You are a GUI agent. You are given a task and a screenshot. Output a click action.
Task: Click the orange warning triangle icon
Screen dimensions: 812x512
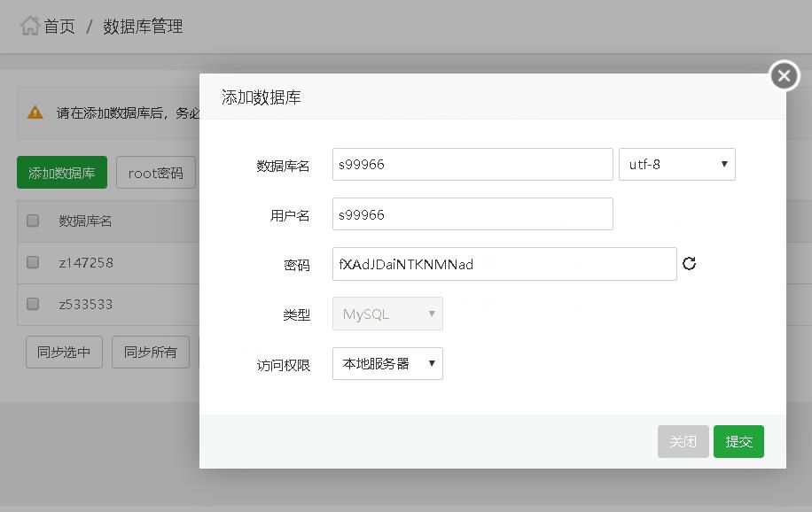[x=35, y=112]
